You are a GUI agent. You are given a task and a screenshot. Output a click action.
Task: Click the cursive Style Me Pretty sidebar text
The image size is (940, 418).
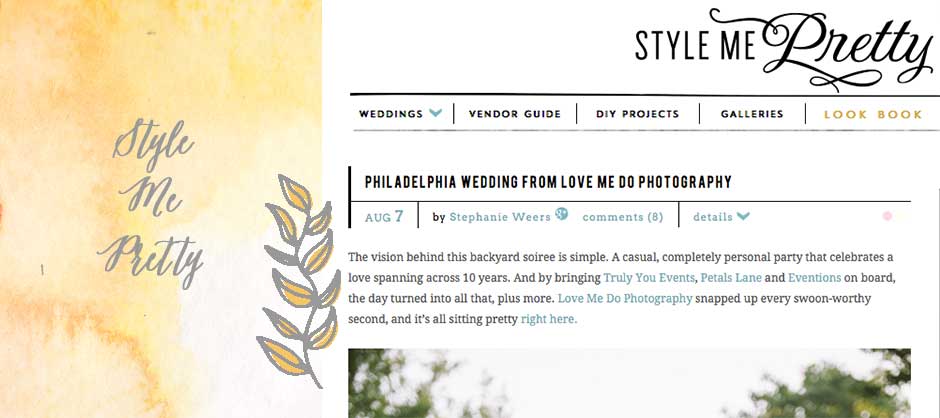(x=155, y=202)
